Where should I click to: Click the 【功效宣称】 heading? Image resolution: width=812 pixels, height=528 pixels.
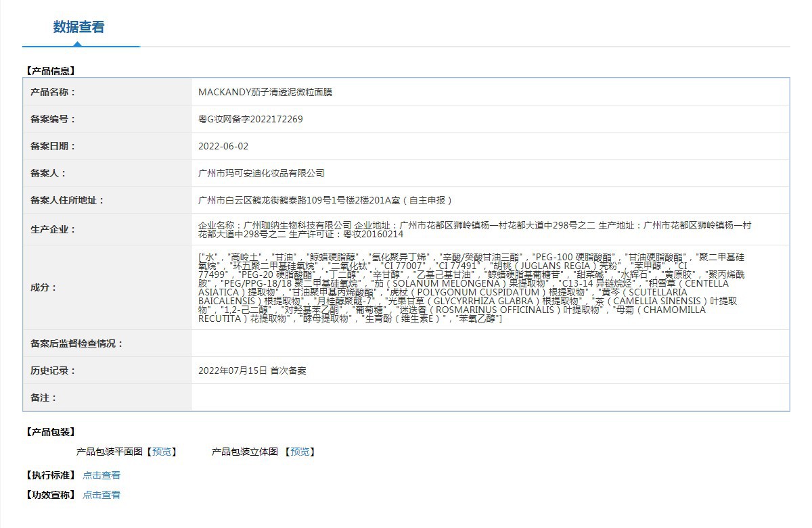click(49, 495)
